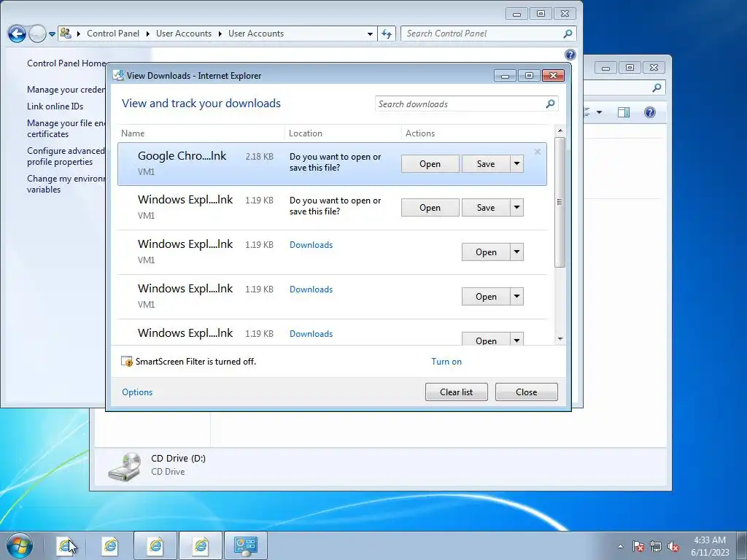
Task: Click the first User Accounts breadcrumb
Action: [x=183, y=34]
